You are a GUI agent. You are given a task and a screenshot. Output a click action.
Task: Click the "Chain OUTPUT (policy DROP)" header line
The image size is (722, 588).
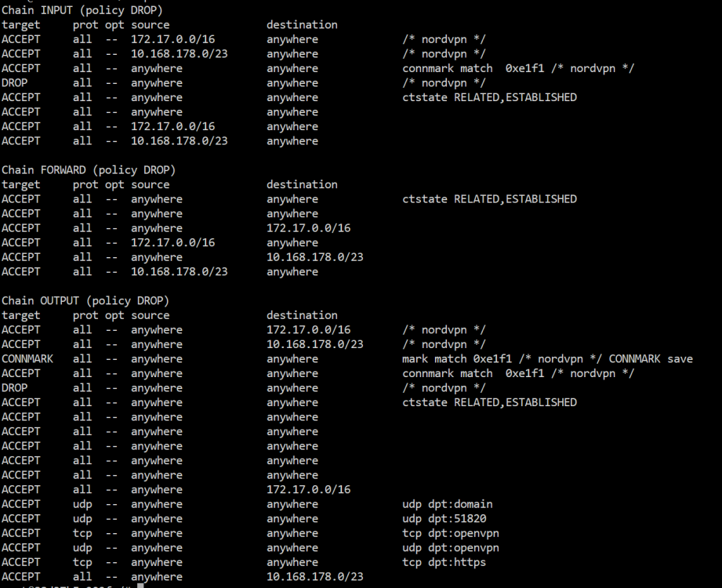coord(85,301)
